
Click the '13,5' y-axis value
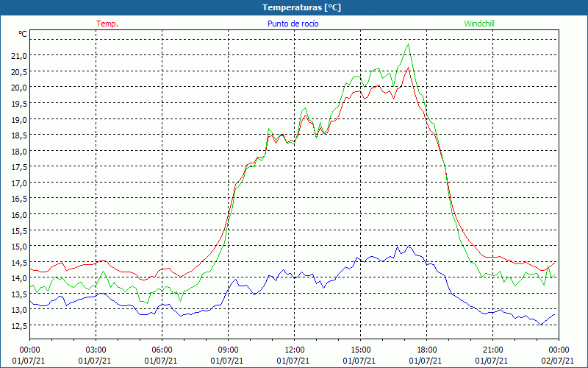[20, 294]
